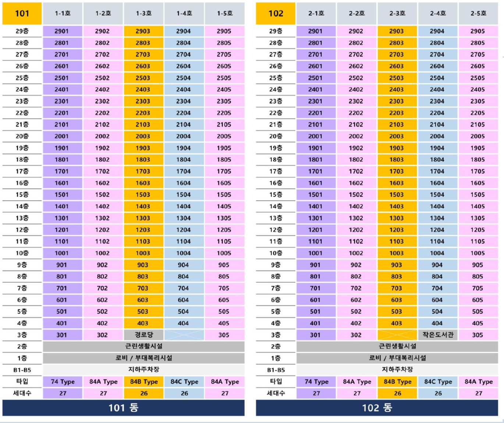The image size is (504, 423).
Task: Click the 74 Type cell in 101동 table
Action: (x=63, y=381)
